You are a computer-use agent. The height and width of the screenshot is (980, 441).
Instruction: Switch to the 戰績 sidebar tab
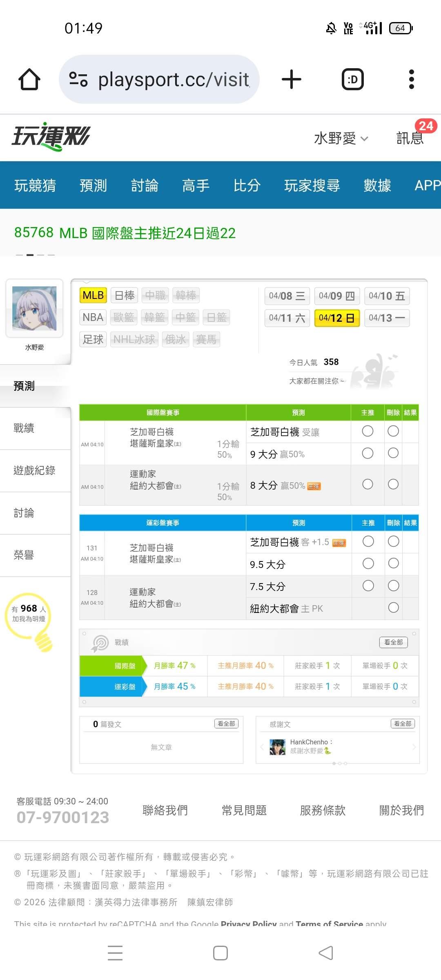click(x=24, y=428)
